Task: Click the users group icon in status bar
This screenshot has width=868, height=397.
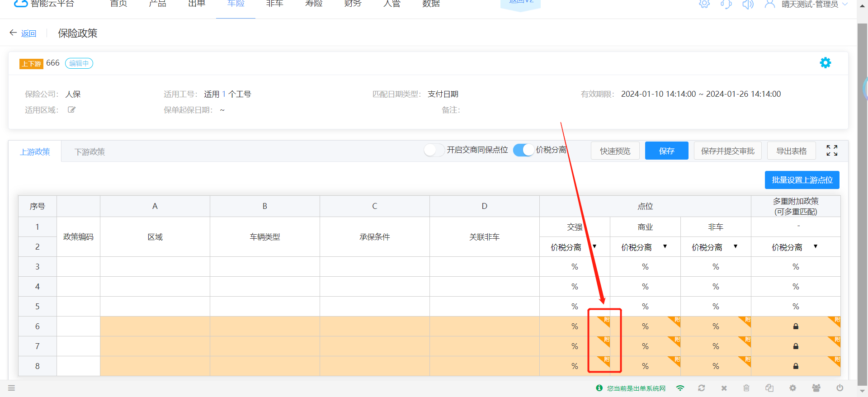Action: (x=816, y=388)
